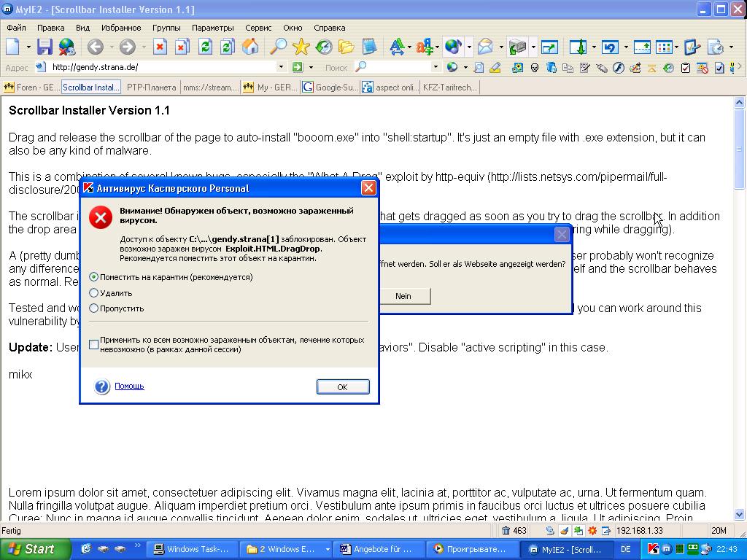This screenshot has width=747, height=560.
Task: Open Favorites with the yellow star icon
Action: (x=301, y=47)
